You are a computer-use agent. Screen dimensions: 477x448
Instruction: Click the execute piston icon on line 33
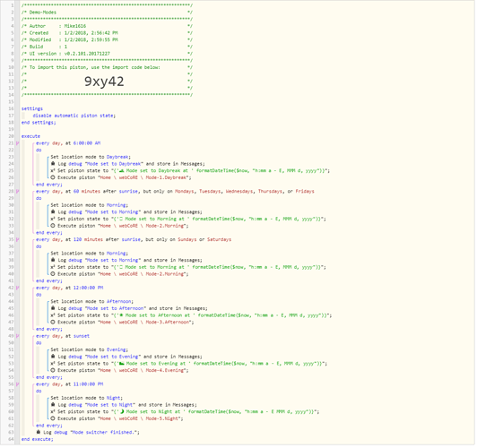(53, 227)
